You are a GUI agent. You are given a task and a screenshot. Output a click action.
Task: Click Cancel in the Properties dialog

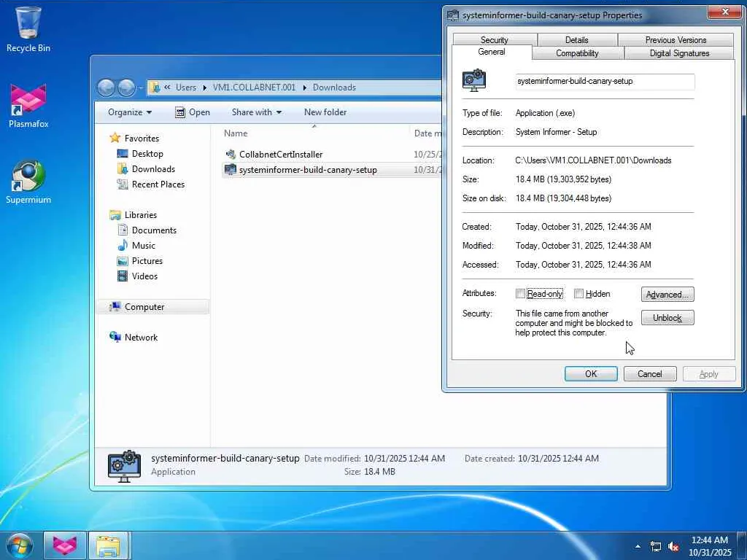[650, 374]
